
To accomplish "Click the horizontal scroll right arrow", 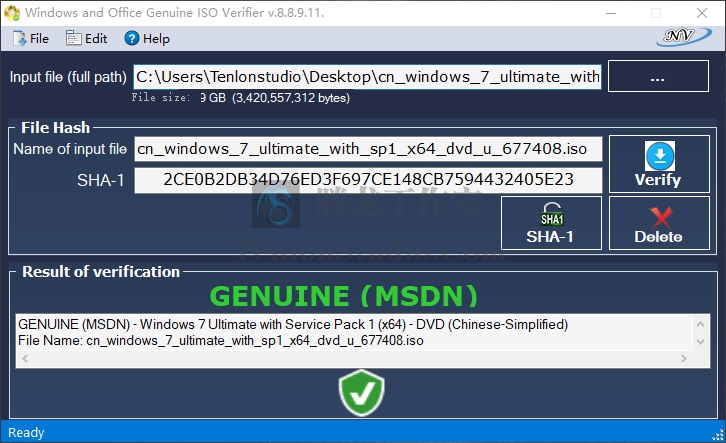I will click(x=683, y=358).
